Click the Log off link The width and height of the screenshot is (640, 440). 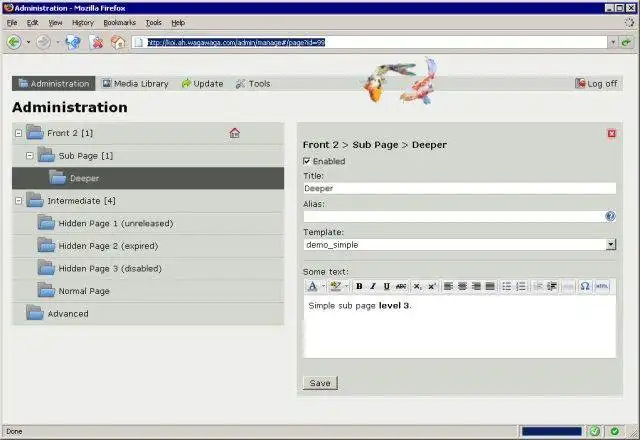pos(596,84)
